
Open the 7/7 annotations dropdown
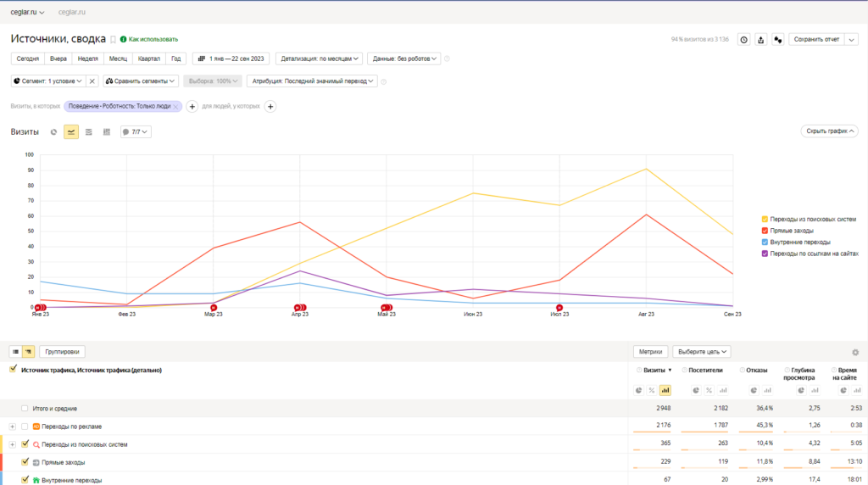pos(136,131)
